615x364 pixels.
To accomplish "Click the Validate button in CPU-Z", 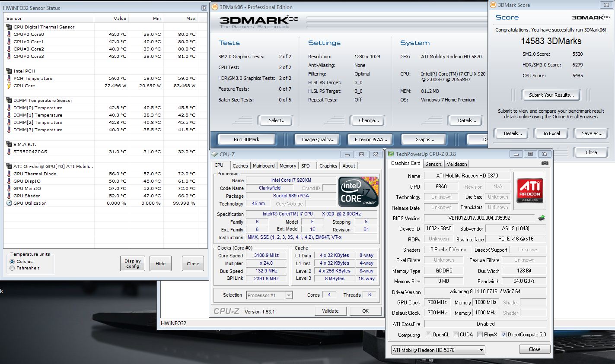I will coord(331,311).
